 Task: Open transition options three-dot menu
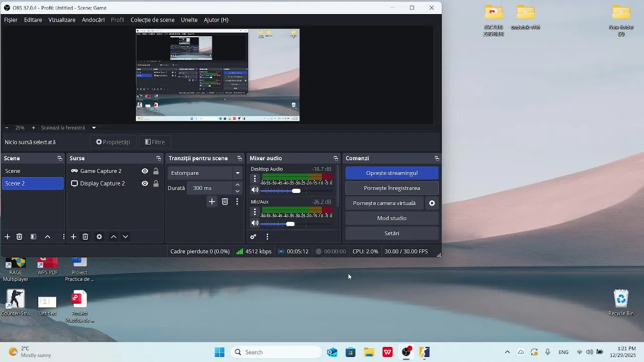[237, 202]
